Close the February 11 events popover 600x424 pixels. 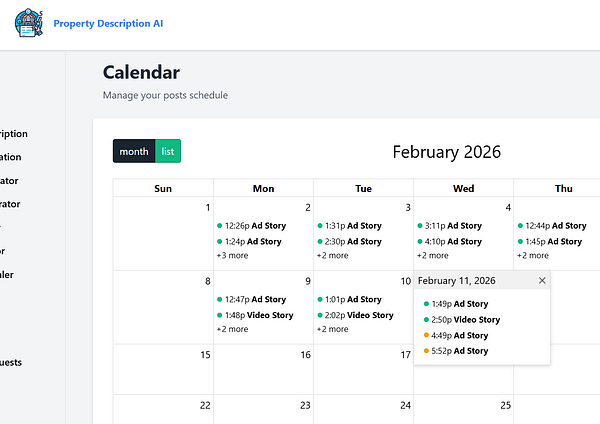point(542,281)
